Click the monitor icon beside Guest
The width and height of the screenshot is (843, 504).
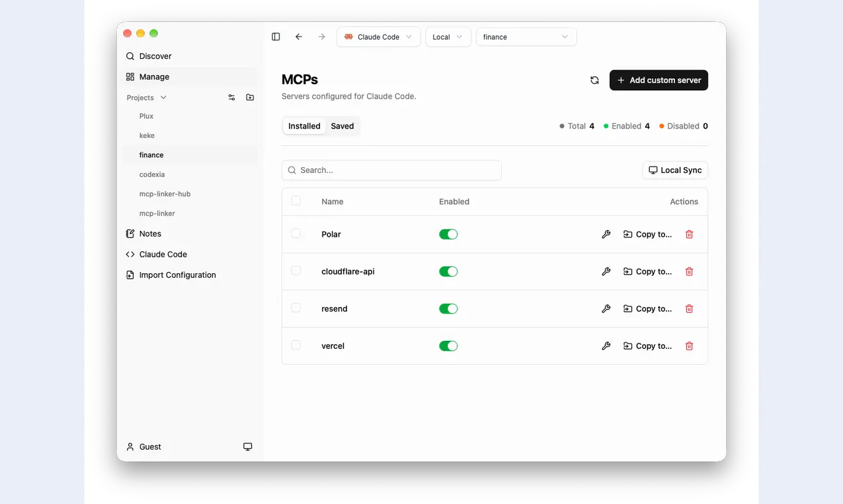(x=248, y=447)
